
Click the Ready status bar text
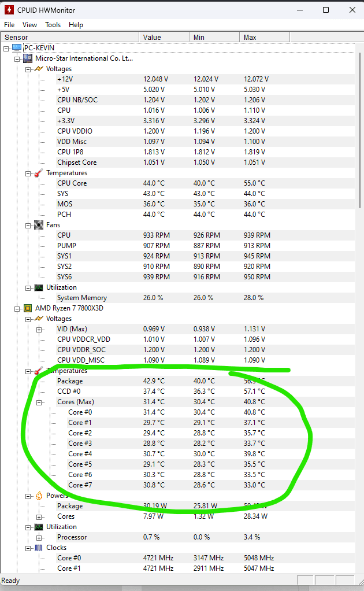(10, 581)
